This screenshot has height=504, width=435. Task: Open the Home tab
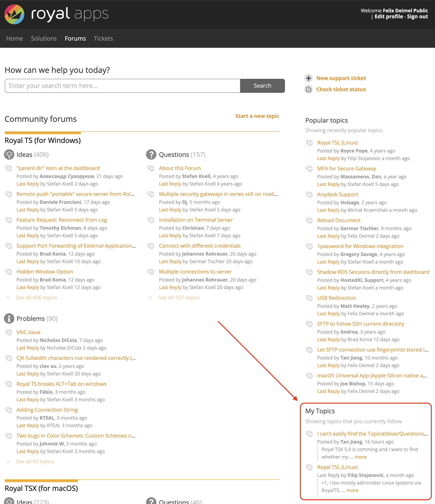tap(15, 38)
